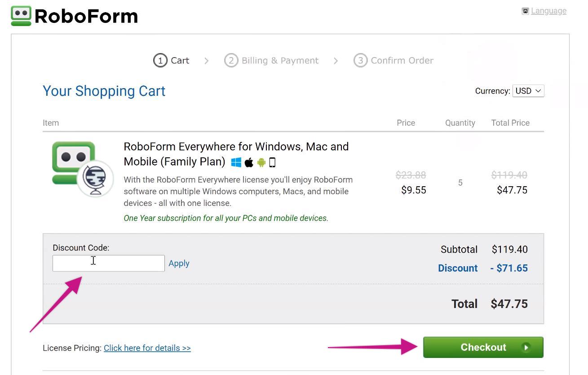Focus the Discount Code input field
The image size is (588, 375).
[108, 263]
